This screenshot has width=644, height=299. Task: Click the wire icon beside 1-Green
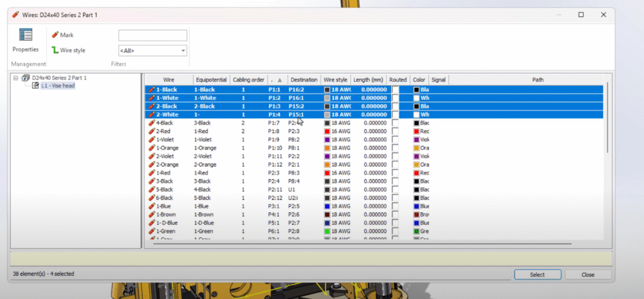[151, 231]
